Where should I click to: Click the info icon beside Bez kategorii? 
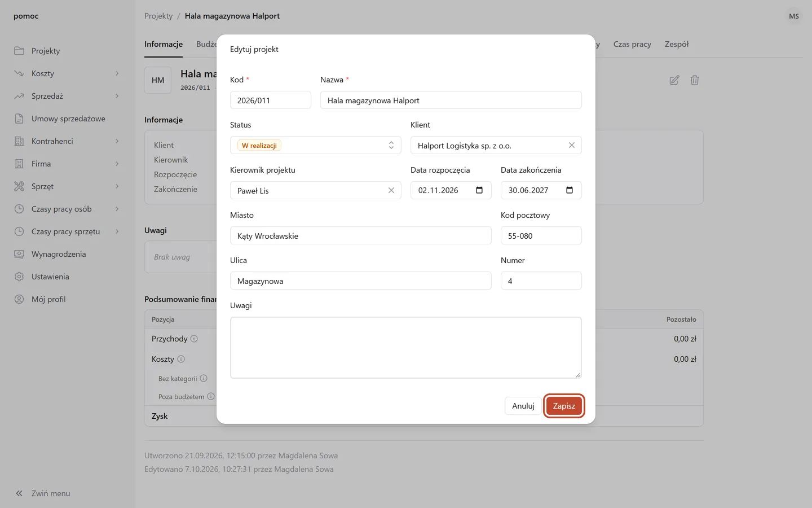click(x=204, y=378)
